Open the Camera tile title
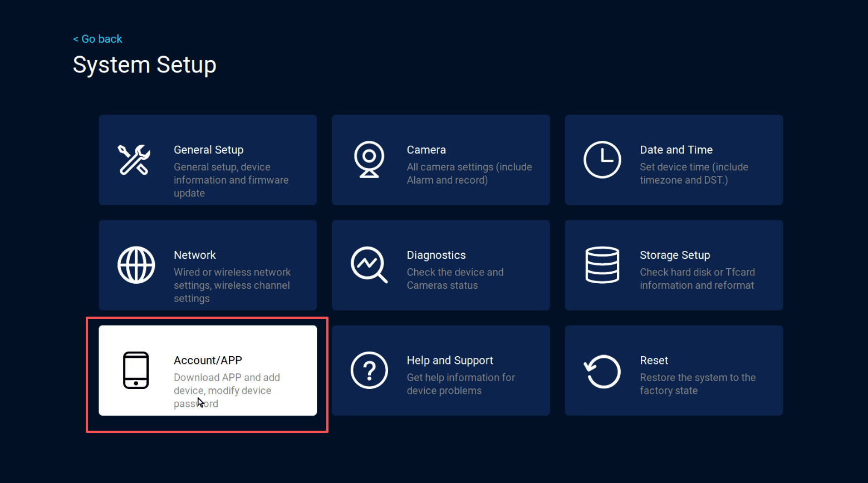This screenshot has height=483, width=868. pyautogui.click(x=426, y=150)
